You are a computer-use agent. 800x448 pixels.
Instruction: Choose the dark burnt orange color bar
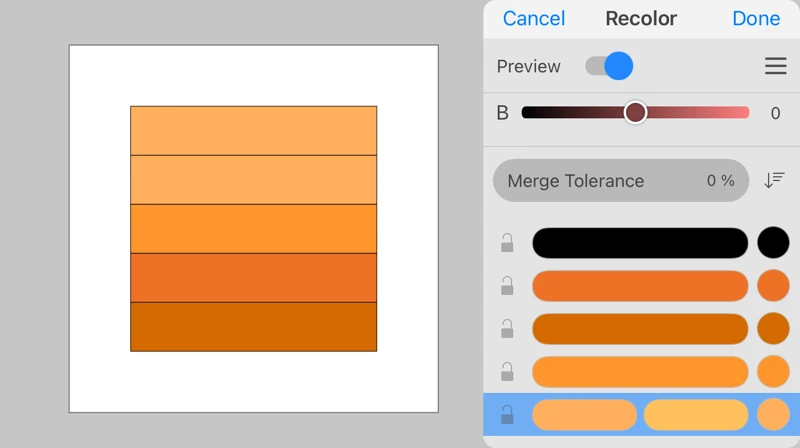tap(639, 329)
